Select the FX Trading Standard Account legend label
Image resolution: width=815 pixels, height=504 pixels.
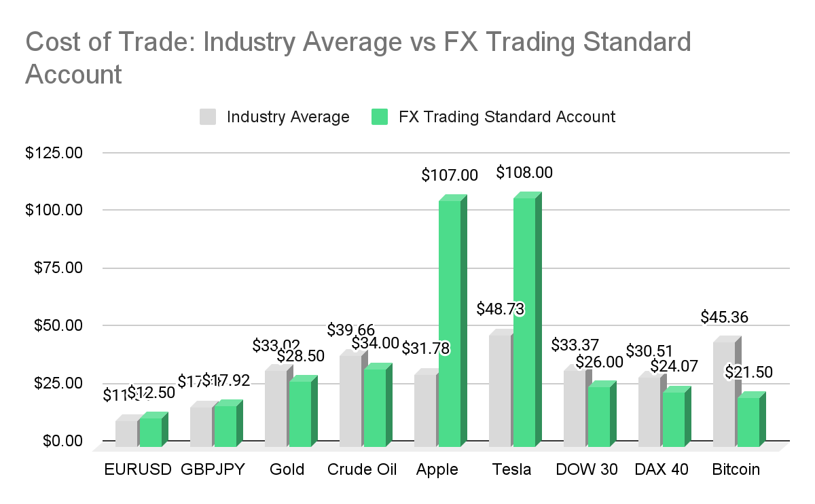(x=507, y=117)
